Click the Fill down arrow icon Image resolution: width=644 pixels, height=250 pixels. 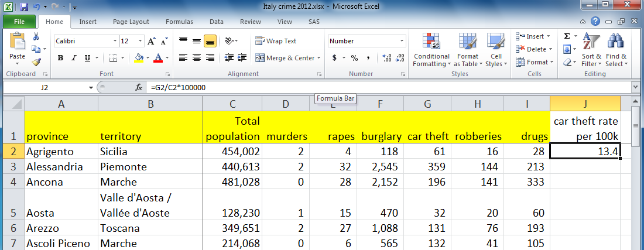coord(567,49)
